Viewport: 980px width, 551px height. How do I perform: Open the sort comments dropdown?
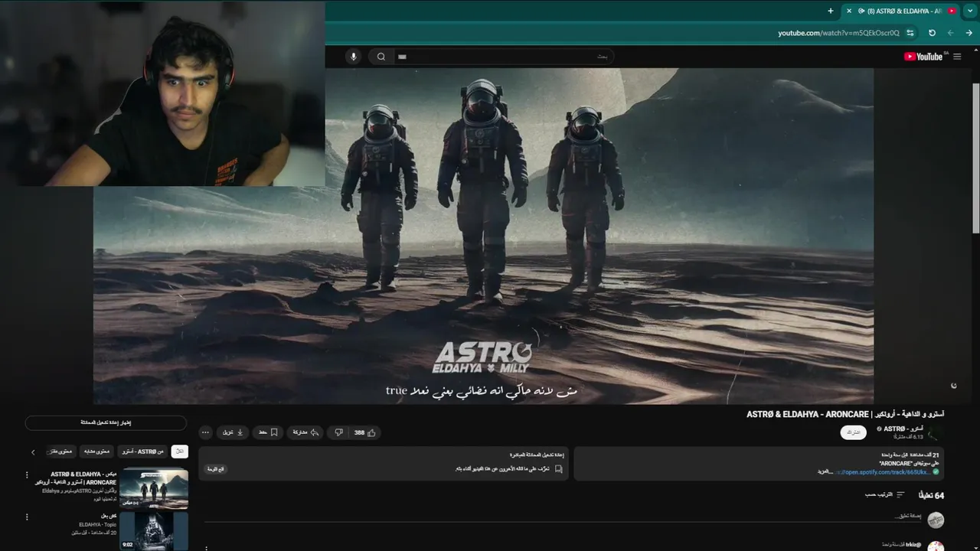[x=885, y=495]
